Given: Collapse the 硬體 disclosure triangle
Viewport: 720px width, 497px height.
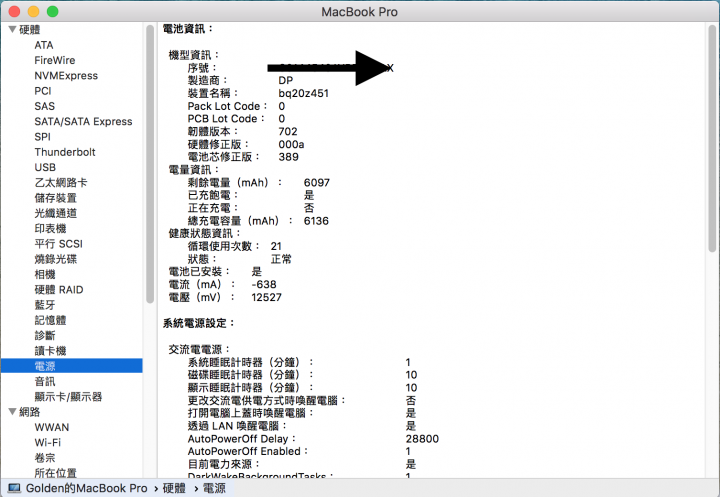Looking at the screenshot, I should (x=13, y=29).
